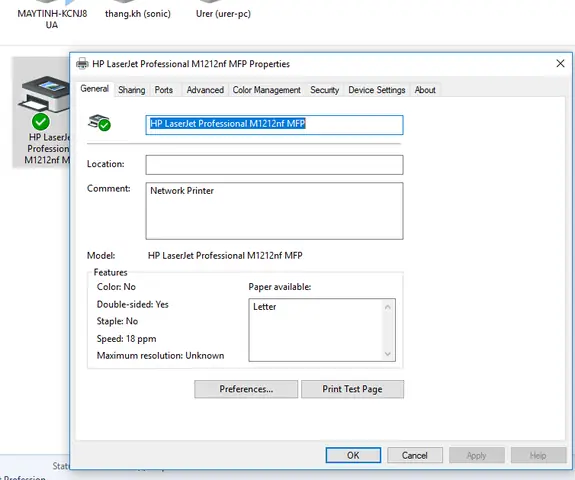Click paper list scroll down arrow
Viewport: 575px width, 480px height.
(388, 354)
